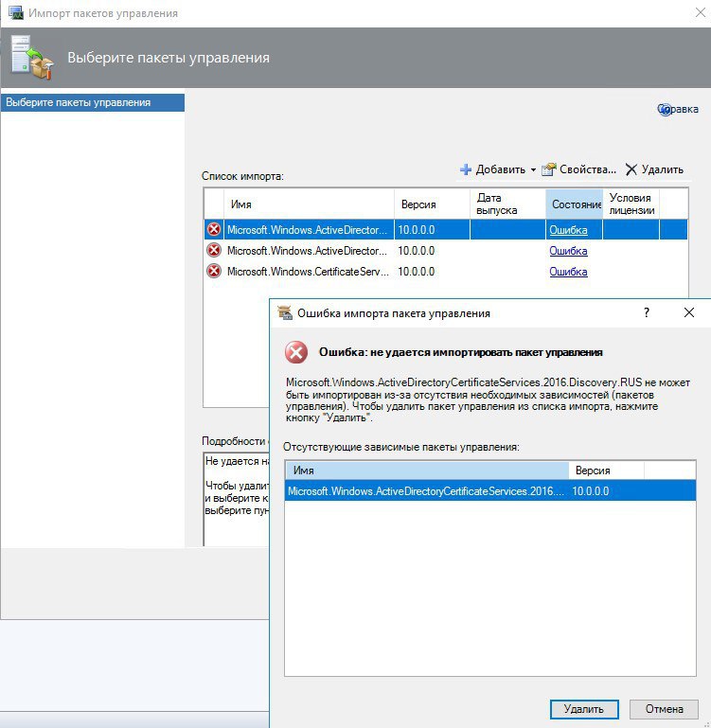This screenshot has width=711, height=728.
Task: Select first highlighted Microsoft.Windows.ActiveDirector... row name
Action: click(x=307, y=230)
